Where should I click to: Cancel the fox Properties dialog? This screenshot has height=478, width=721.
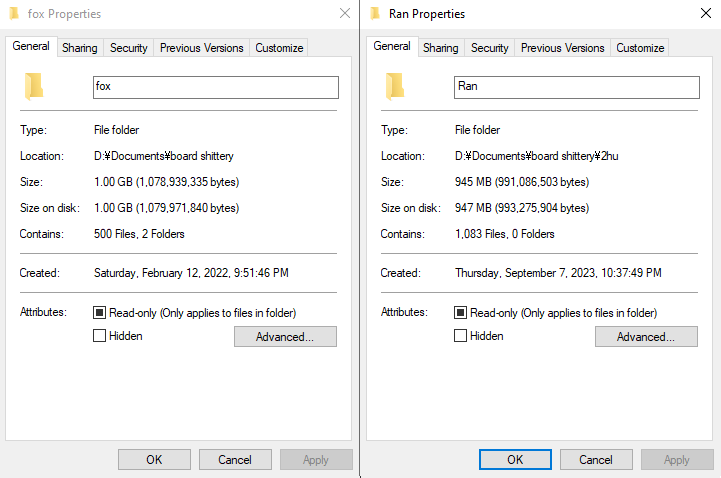(x=235, y=460)
